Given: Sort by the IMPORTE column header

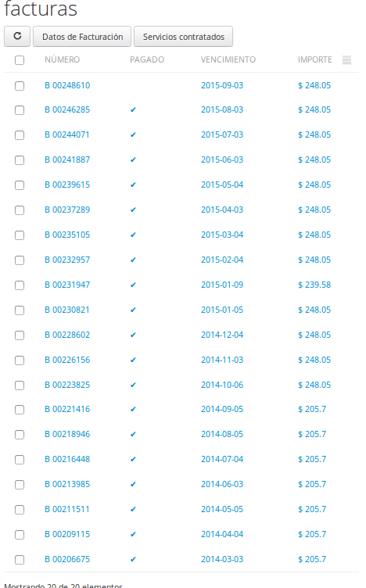Looking at the screenshot, I should click(x=315, y=59).
